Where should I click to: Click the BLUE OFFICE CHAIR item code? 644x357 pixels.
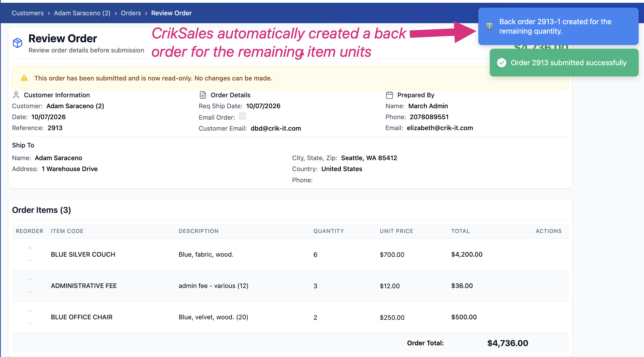pyautogui.click(x=82, y=317)
